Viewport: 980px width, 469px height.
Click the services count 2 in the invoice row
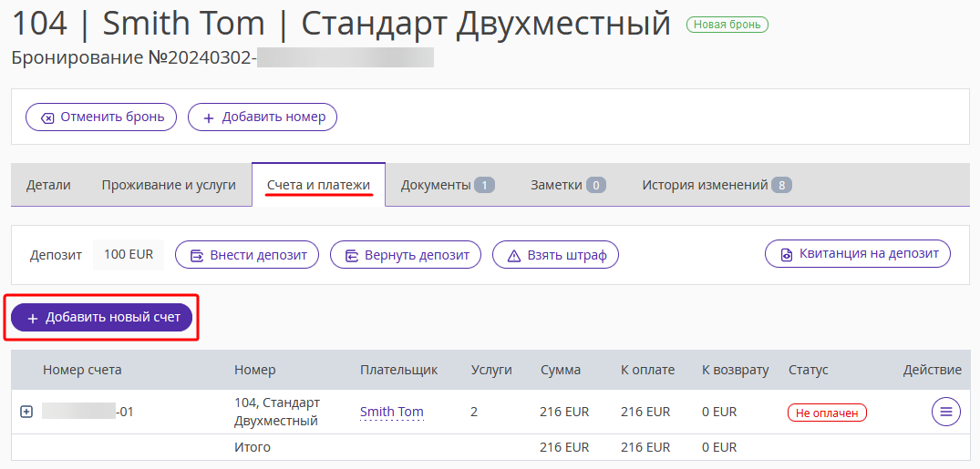coord(474,413)
